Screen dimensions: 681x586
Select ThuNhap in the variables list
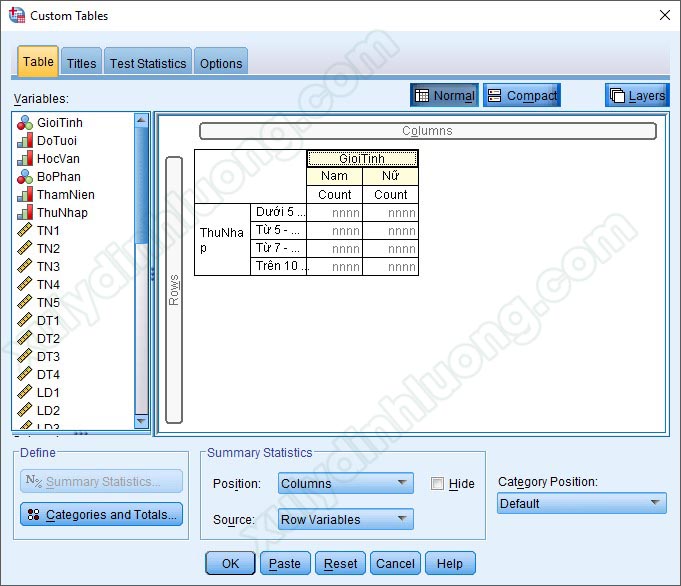(62, 212)
